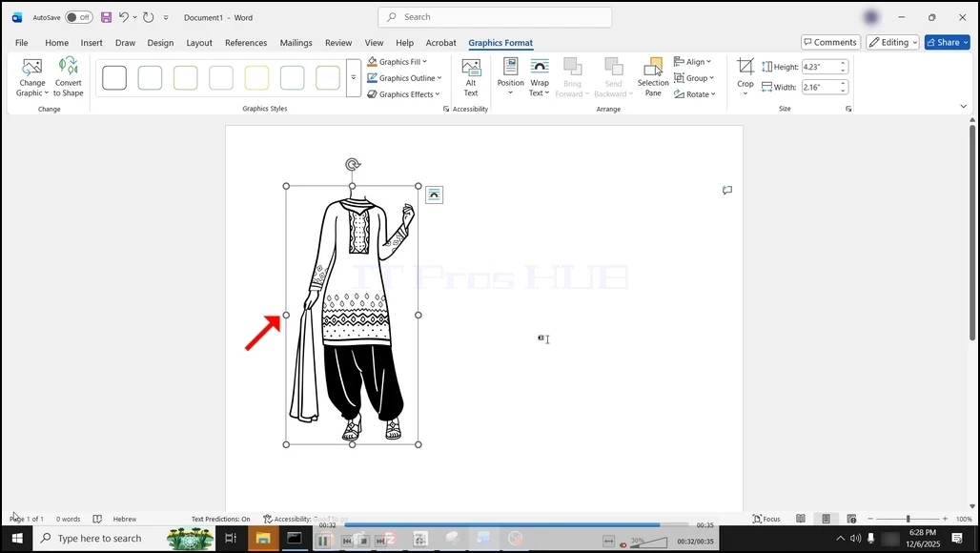The image size is (980, 553).
Task: Switch to the Layout tab
Action: click(198, 43)
